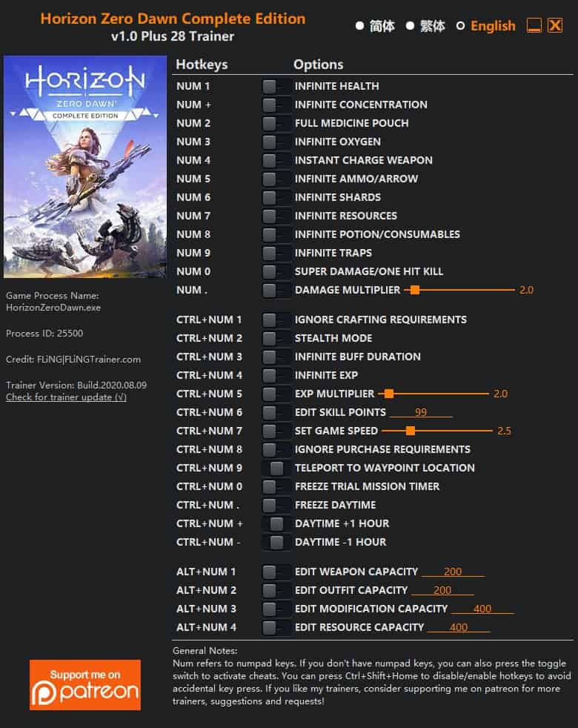
Task: Click Edit Weapon Capacity value field
Action: tap(453, 572)
